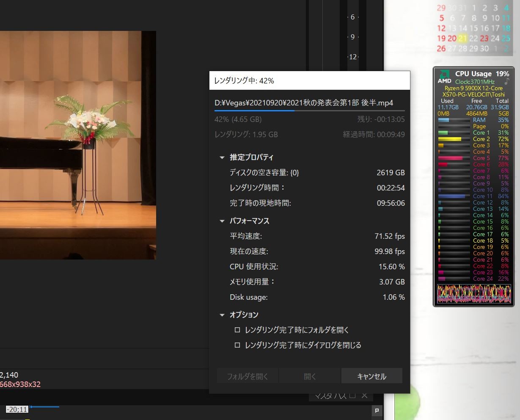The height and width of the screenshot is (420, 520).
Task: Click the 残り time remaining text
Action: (381, 119)
